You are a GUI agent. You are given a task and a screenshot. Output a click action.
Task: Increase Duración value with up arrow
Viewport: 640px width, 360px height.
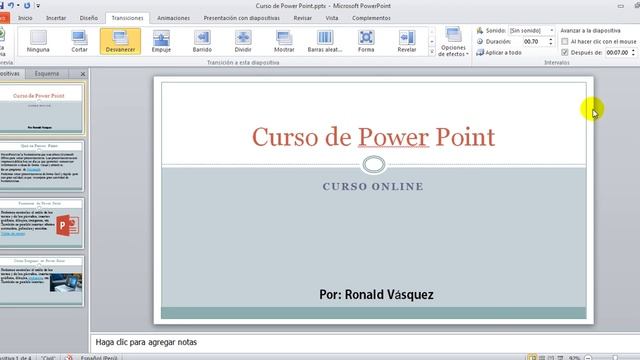pos(551,40)
